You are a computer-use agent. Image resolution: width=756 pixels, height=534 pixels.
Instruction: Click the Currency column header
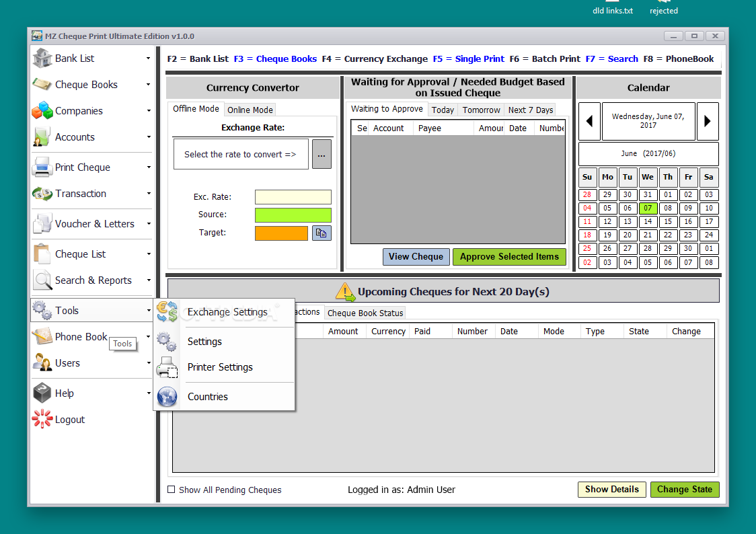pos(388,331)
